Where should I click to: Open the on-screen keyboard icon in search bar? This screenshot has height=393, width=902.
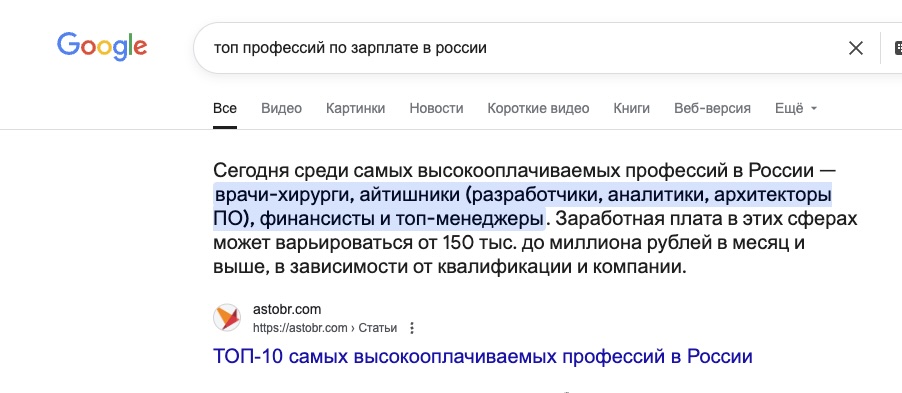tap(897, 48)
